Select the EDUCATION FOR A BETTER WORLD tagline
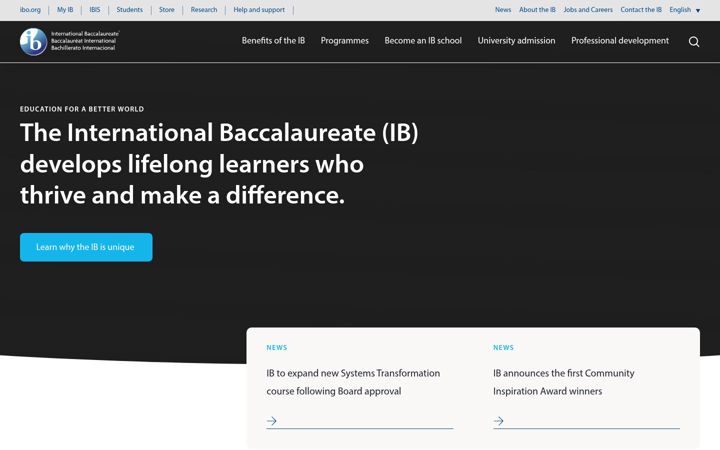The height and width of the screenshot is (450, 720). pyautogui.click(x=82, y=109)
